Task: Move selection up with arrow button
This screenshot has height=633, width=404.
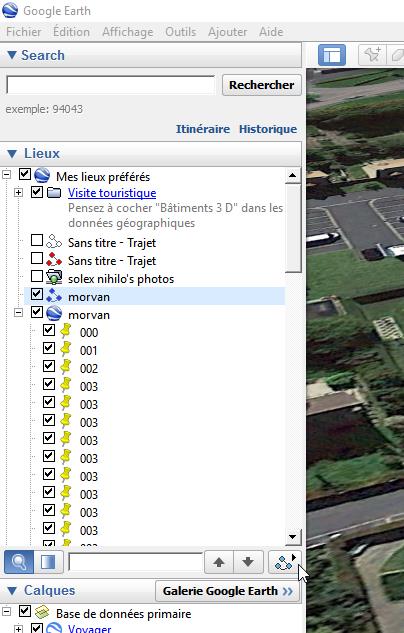Action: [x=219, y=562]
